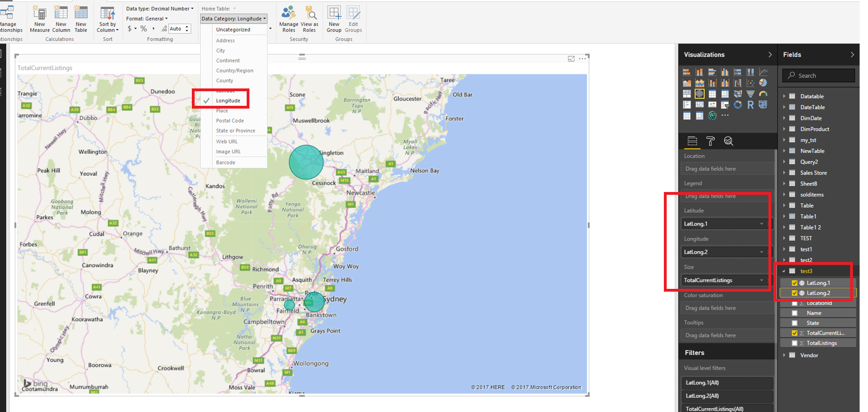Click the large bubble near Singleton

tap(306, 162)
